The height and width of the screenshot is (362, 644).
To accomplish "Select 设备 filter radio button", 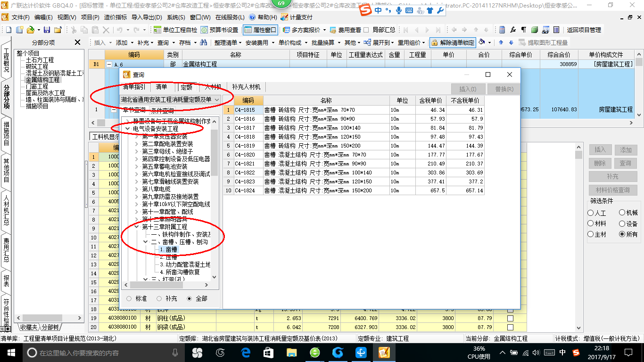I will [622, 224].
